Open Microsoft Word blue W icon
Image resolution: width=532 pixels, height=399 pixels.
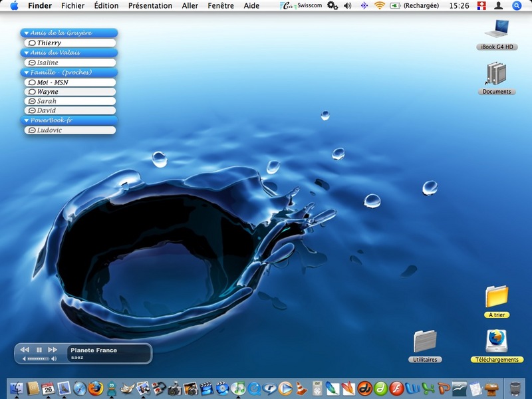click(412, 388)
